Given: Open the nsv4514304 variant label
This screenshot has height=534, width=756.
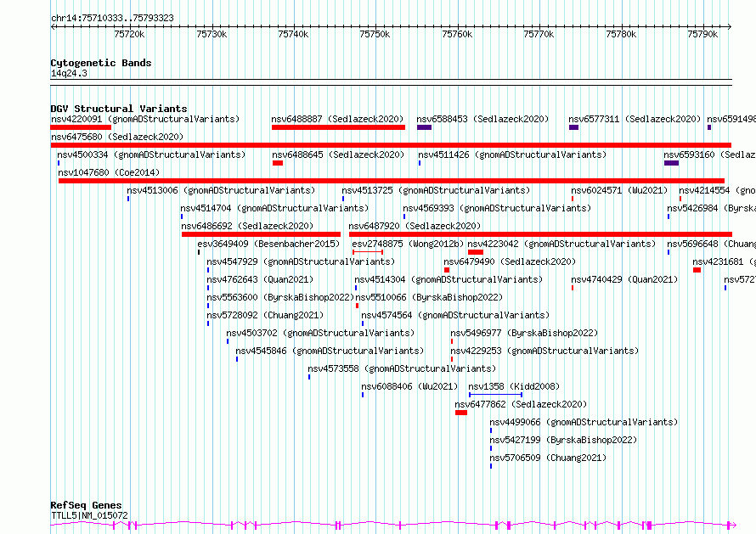Looking at the screenshot, I should 449,279.
